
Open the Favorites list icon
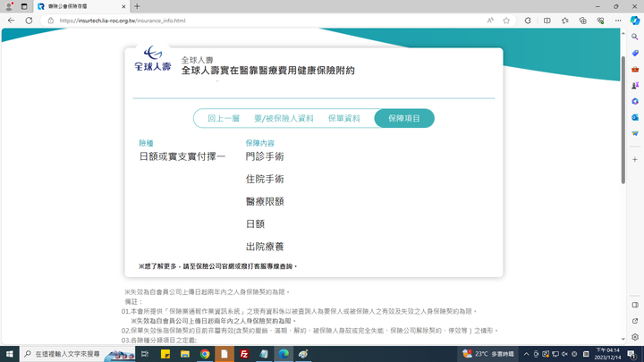pos(565,20)
